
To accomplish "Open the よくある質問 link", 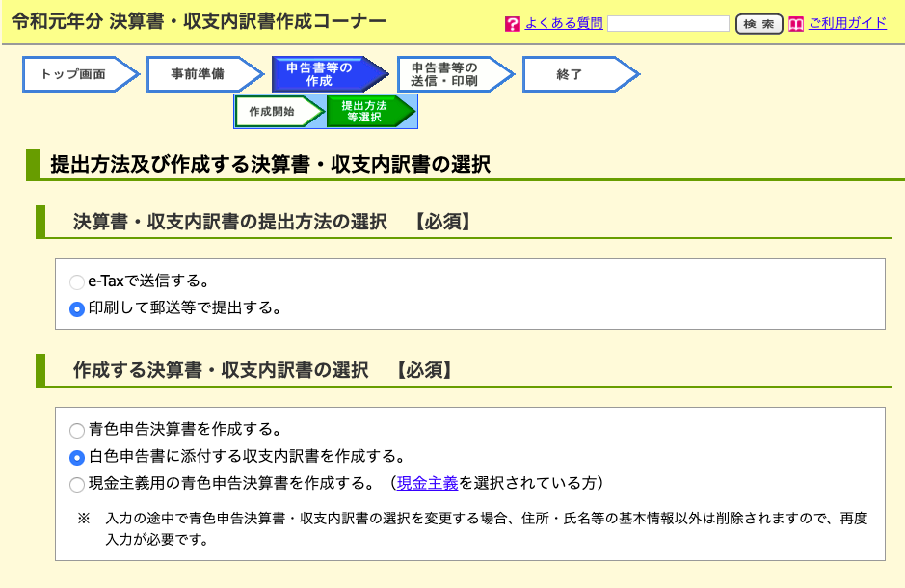I will pyautogui.click(x=563, y=23).
